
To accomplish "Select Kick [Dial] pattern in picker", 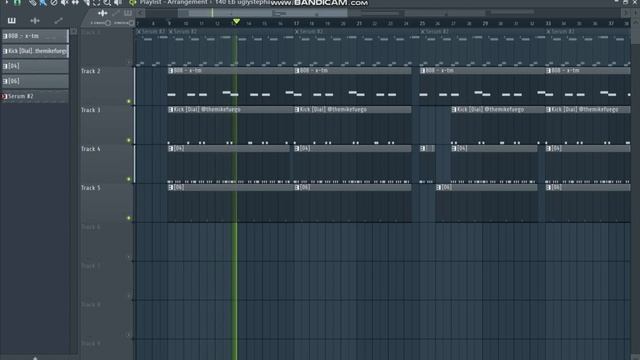I will pyautogui.click(x=35, y=51).
